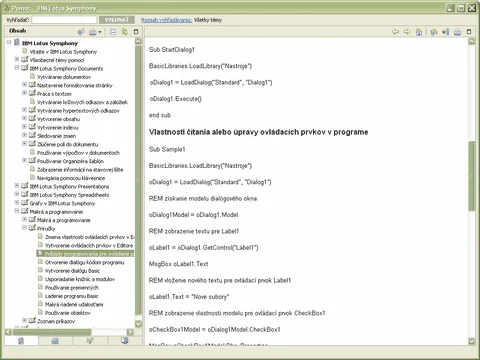Collapse IBM Lotus Symphony Documents node

coord(17,68)
